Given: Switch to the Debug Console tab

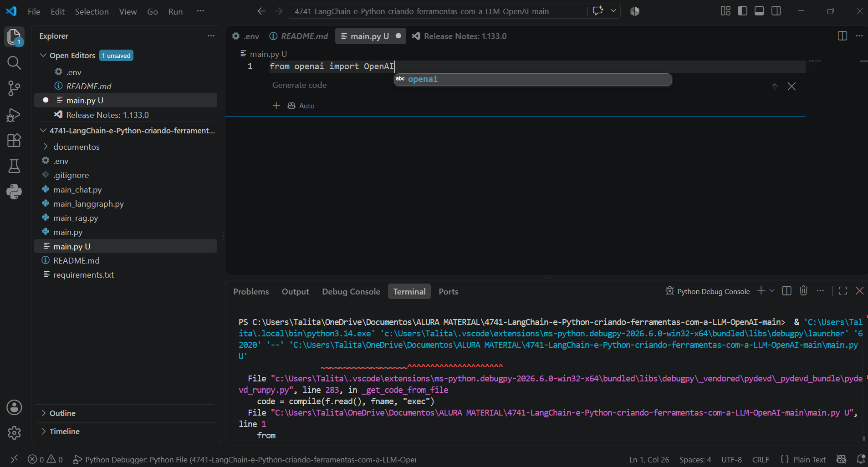Looking at the screenshot, I should coord(351,291).
